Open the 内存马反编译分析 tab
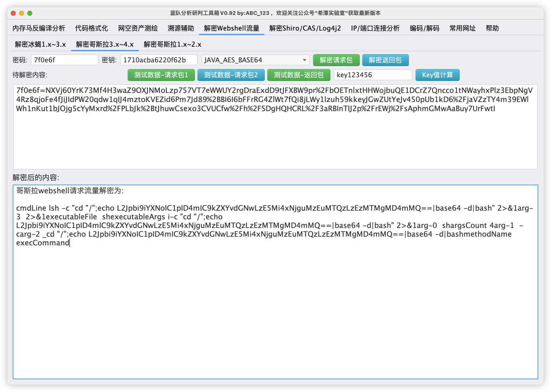Screen dimensions: 551x392 click(39, 28)
